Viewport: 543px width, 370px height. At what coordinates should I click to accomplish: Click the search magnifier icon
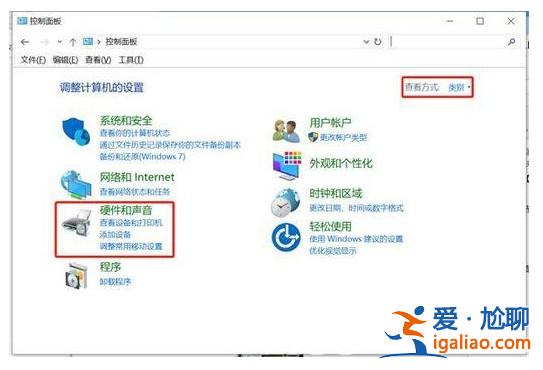pos(511,42)
